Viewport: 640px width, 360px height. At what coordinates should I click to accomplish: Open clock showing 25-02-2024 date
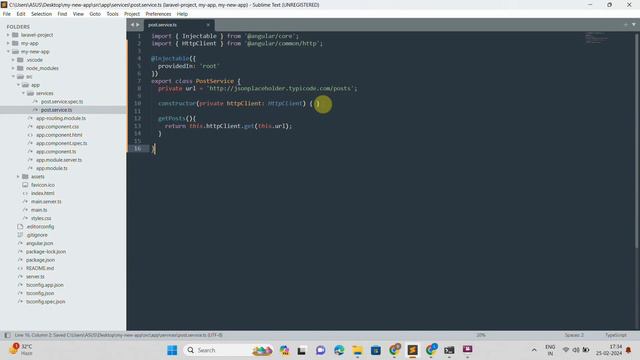pos(609,350)
